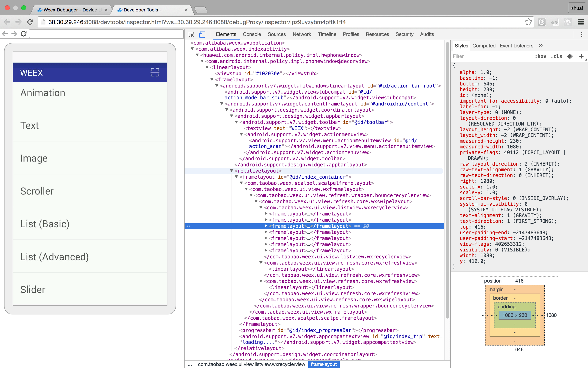The image size is (588, 368).
Task: Open the Profiles tab
Action: coord(351,34)
